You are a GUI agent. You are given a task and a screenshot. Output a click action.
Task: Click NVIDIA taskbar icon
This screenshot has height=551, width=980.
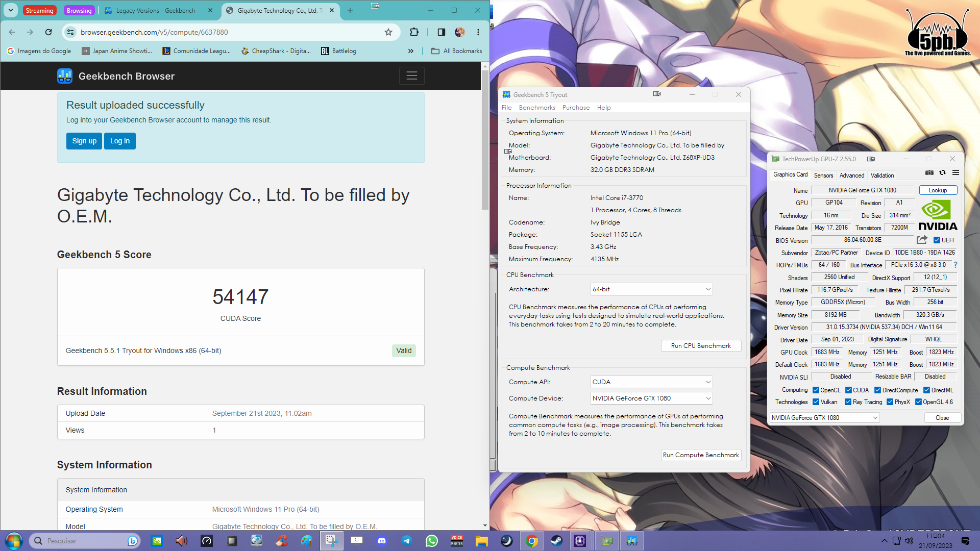point(157,541)
